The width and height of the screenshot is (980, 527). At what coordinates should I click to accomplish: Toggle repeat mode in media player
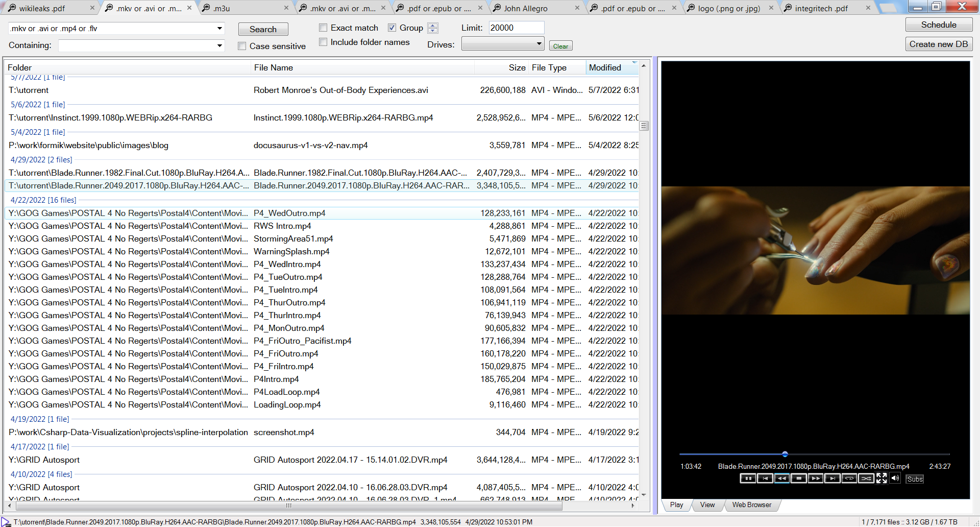tap(849, 478)
